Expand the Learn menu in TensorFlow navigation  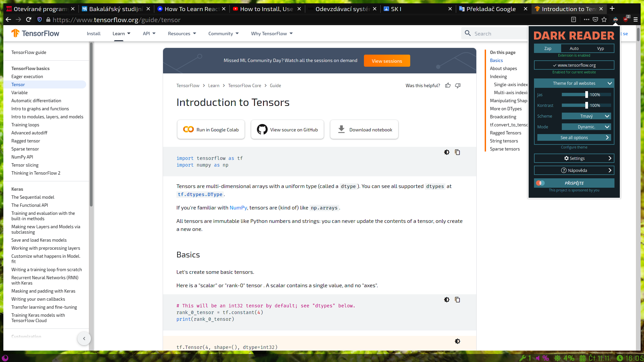121,34
